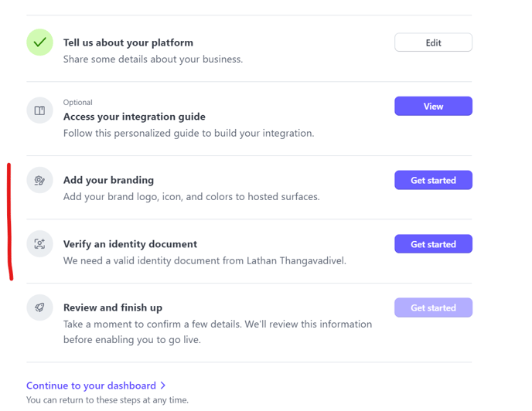This screenshot has height=411, width=532.
Task: Click Get started for Review and finish up
Action: pos(433,307)
